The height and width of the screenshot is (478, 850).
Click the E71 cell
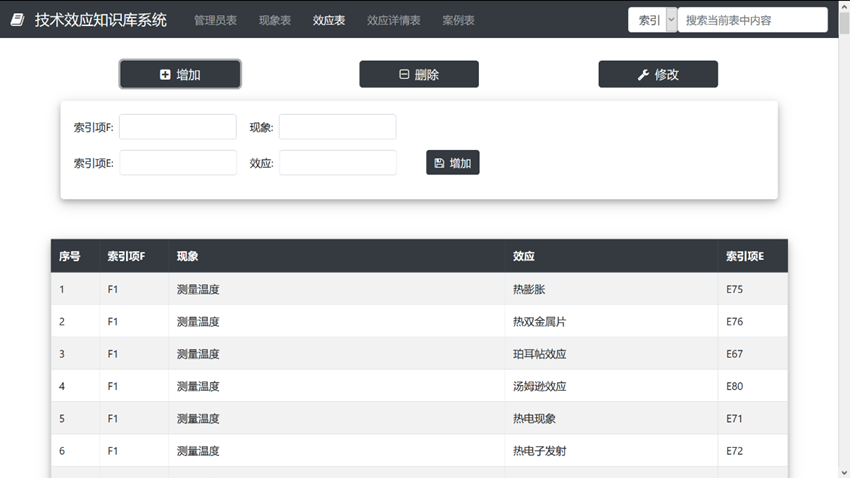(752, 418)
